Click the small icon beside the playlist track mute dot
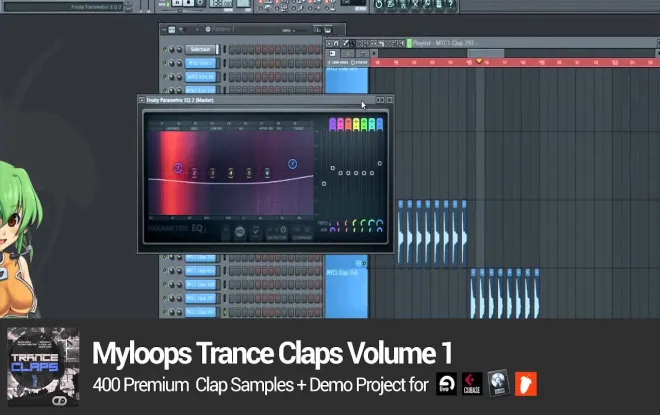Screen dimensions: 660x415 tap(359, 263)
